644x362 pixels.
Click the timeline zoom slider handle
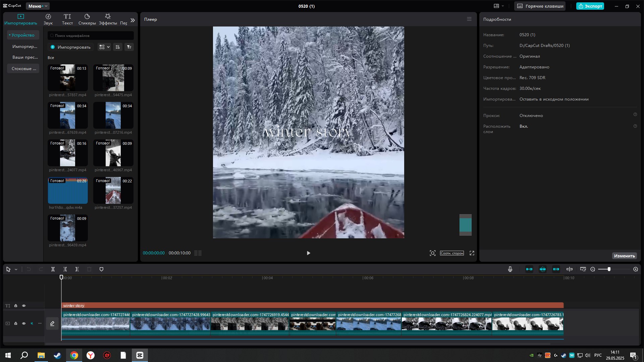point(609,269)
